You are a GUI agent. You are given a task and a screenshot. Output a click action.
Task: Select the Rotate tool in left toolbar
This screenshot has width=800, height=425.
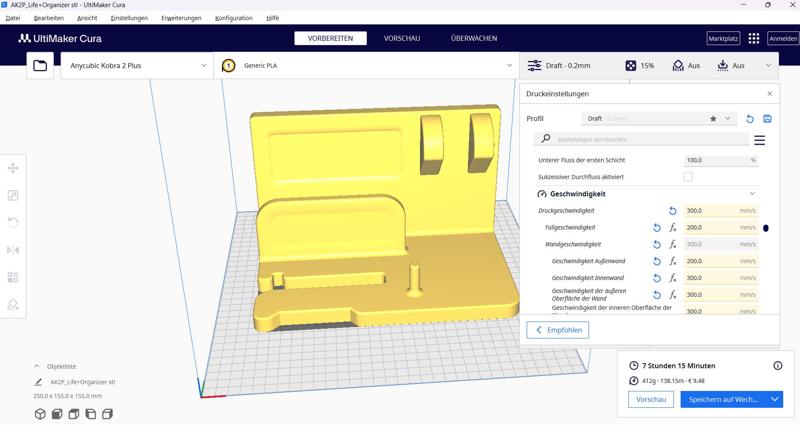point(13,222)
